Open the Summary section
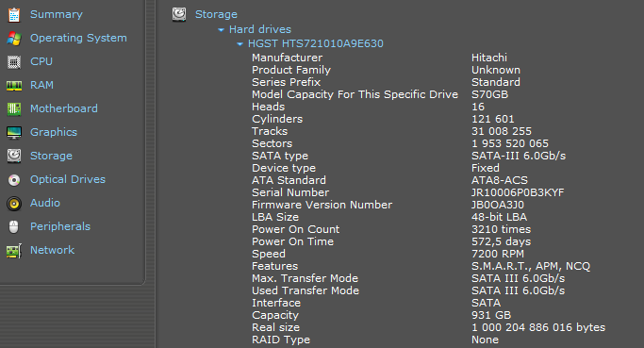 [57, 14]
